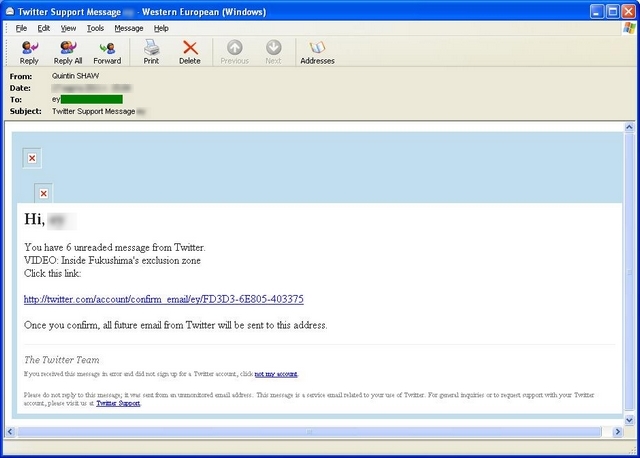
Task: Open the Help menu
Action: click(x=161, y=28)
